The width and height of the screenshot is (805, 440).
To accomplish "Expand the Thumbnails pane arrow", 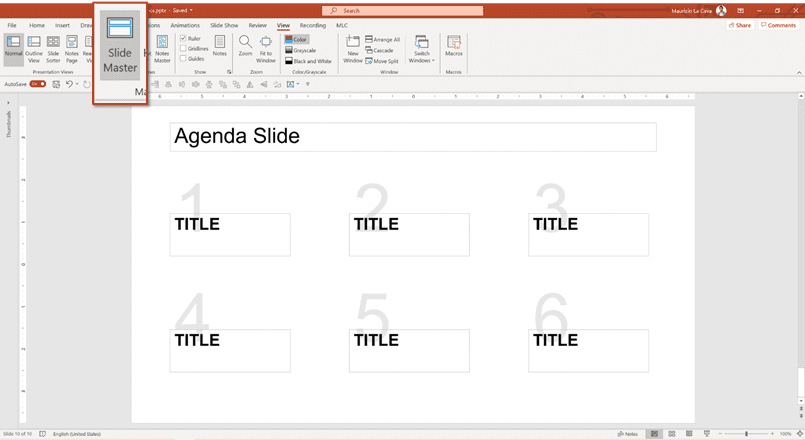I will [x=8, y=103].
